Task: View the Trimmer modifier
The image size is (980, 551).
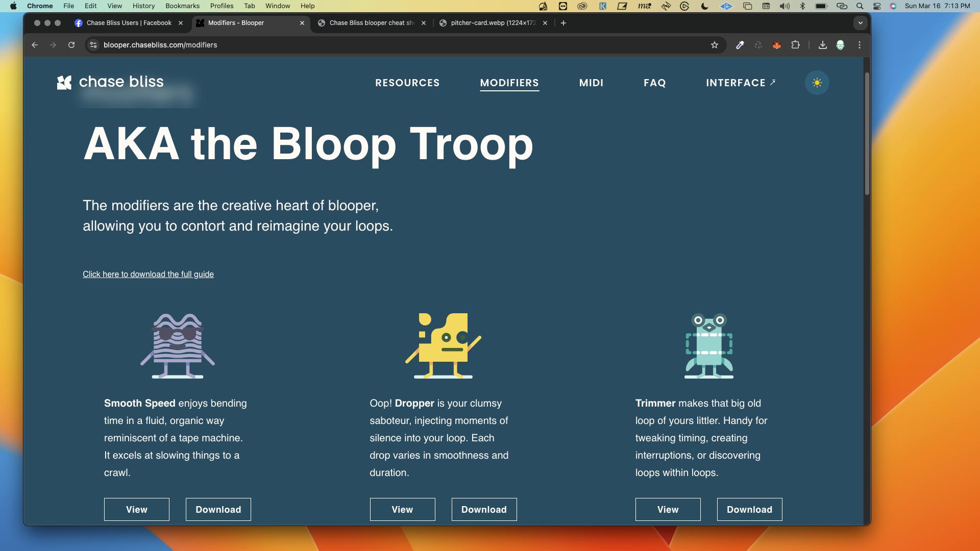Action: [668, 509]
